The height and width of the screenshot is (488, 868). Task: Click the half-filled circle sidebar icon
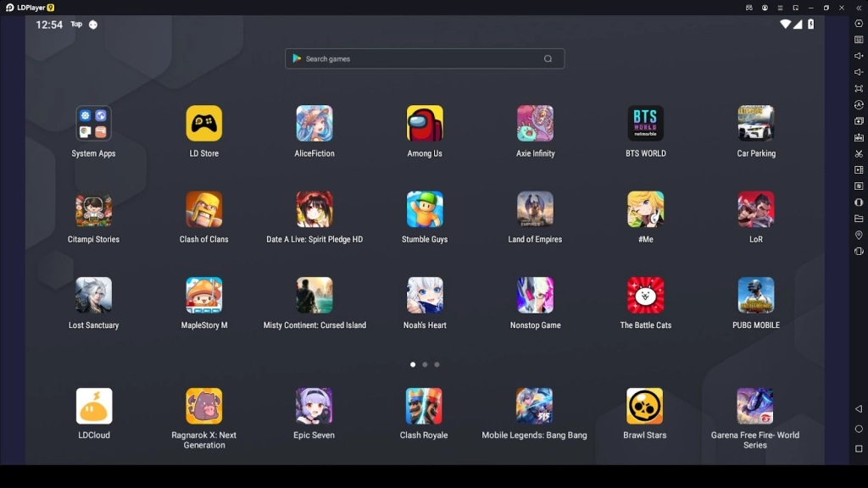click(859, 202)
